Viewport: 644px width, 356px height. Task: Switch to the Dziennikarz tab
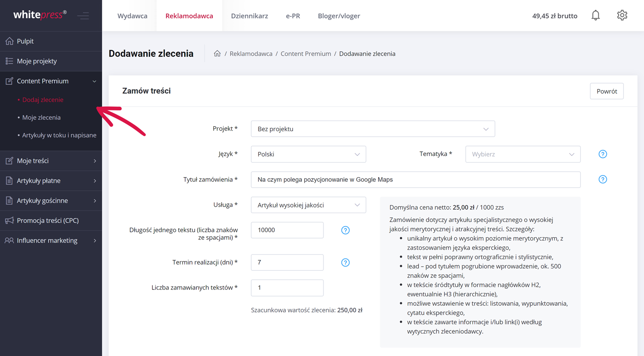click(x=249, y=16)
